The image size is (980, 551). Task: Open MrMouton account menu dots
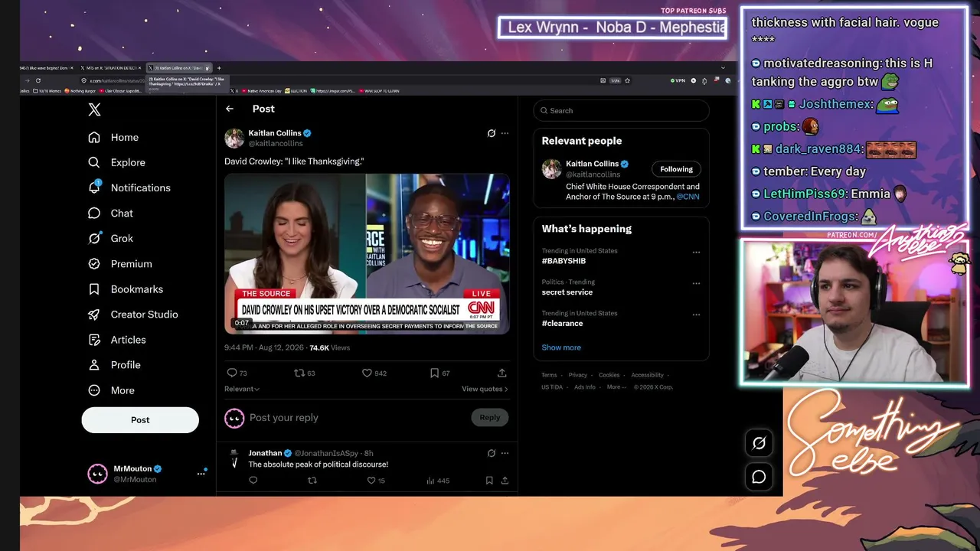(201, 474)
